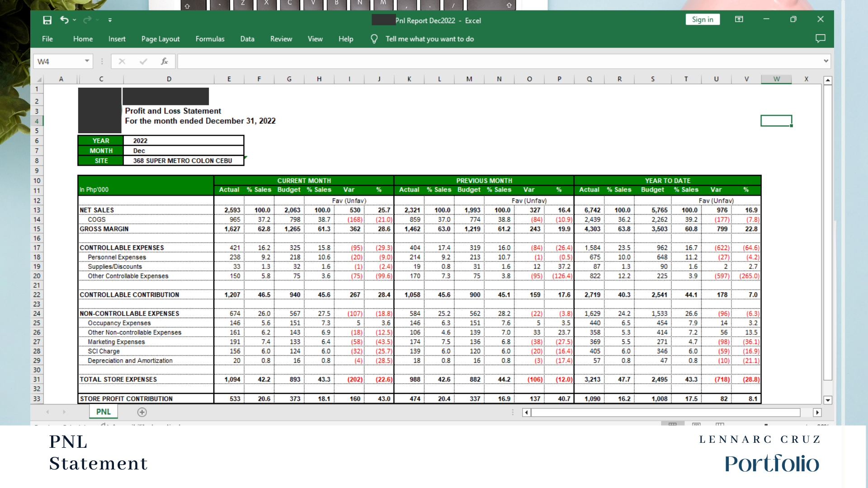The image size is (868, 488).
Task: Click the vertical scrollbar up arrow
Action: (828, 80)
